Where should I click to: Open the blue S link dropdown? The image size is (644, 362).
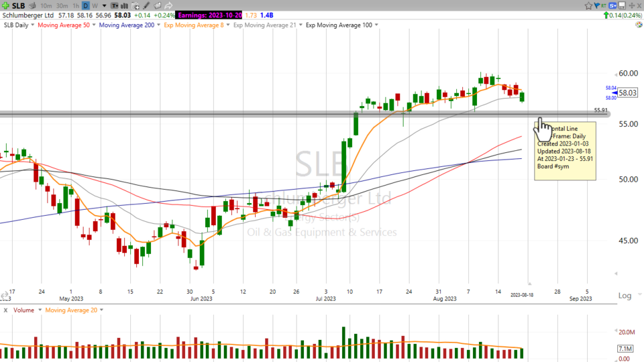coord(612,5)
